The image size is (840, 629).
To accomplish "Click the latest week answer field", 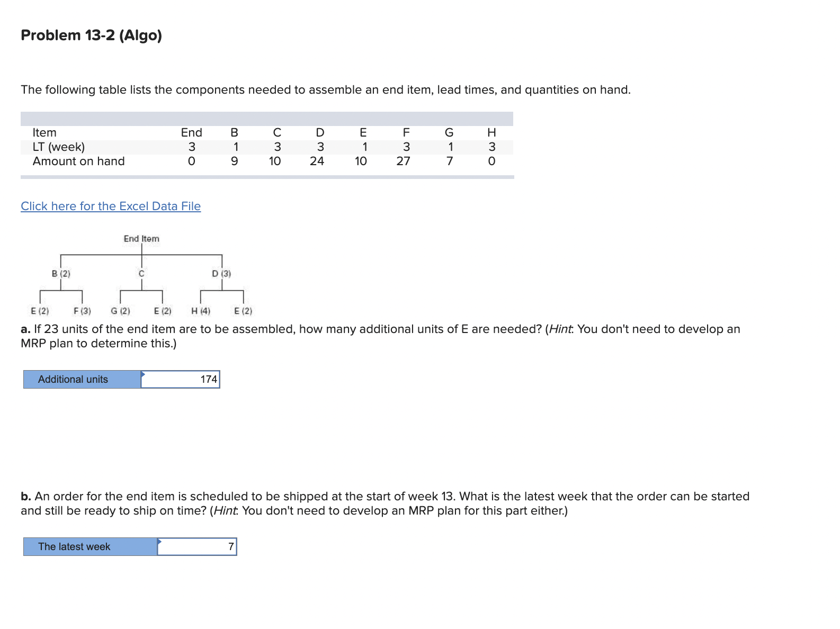I will tap(197, 547).
